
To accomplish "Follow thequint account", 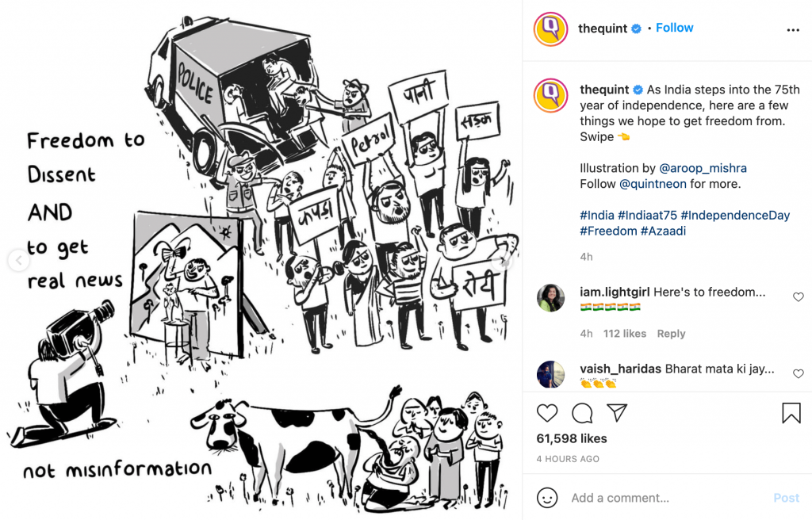I will 674,28.
